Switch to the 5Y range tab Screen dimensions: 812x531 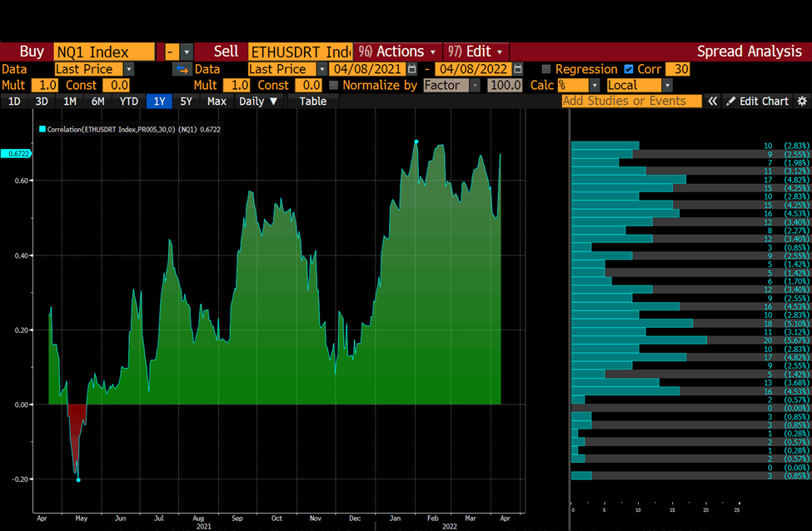[186, 101]
